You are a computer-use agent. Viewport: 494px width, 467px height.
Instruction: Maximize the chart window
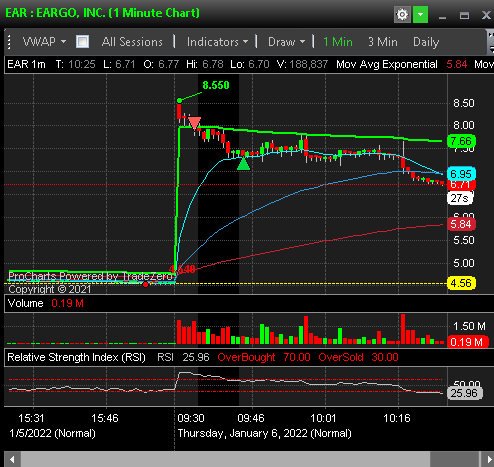(464, 15)
